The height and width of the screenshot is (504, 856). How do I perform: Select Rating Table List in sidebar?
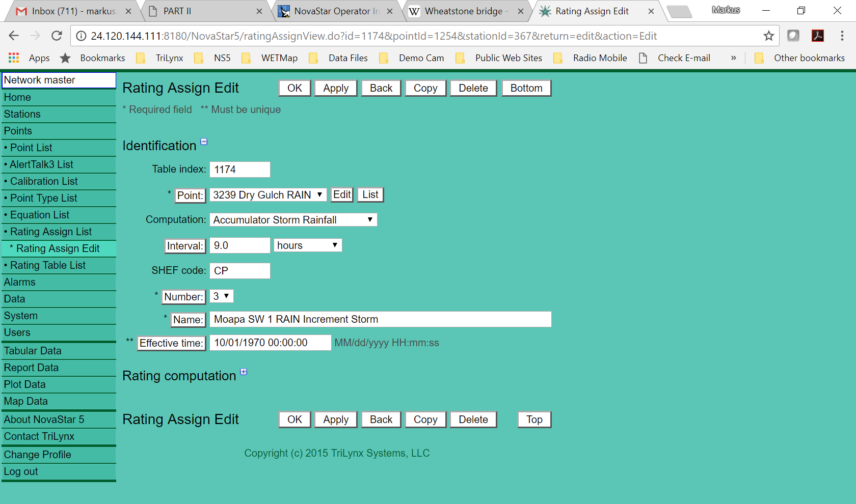tap(48, 265)
